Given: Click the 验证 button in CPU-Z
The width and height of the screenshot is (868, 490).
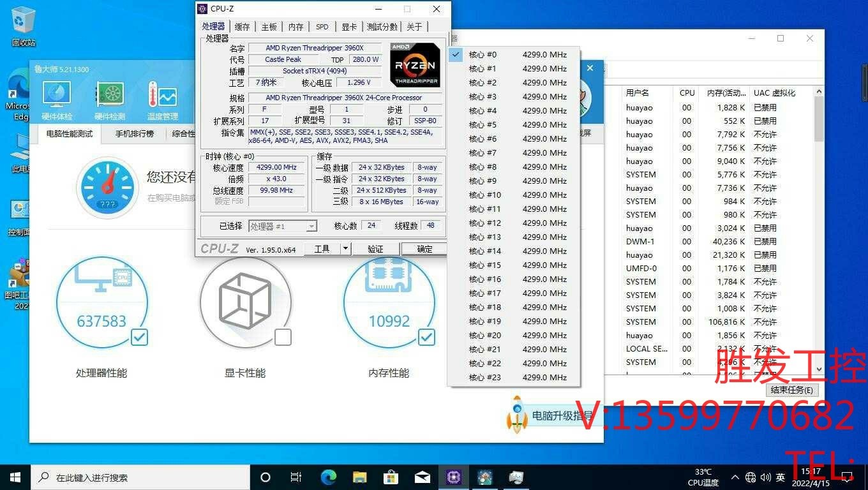Looking at the screenshot, I should [375, 249].
